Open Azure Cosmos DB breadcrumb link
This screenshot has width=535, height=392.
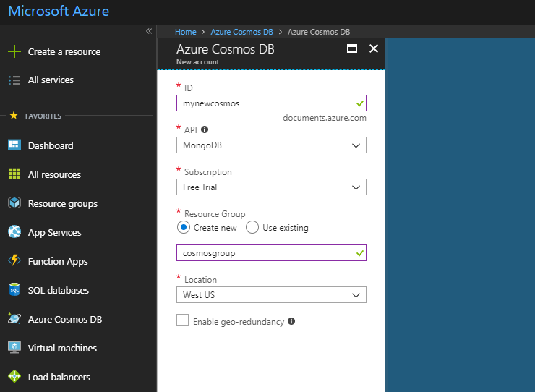point(241,32)
